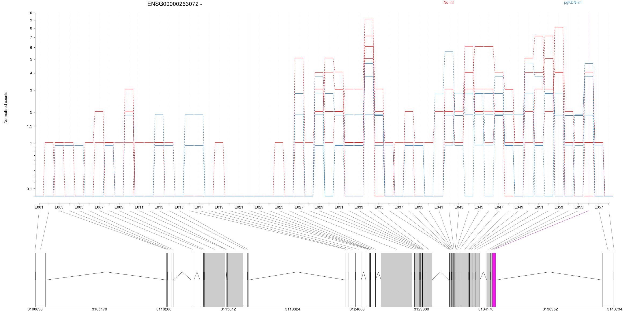
Task: Click the exon label E025
Action: pos(279,207)
